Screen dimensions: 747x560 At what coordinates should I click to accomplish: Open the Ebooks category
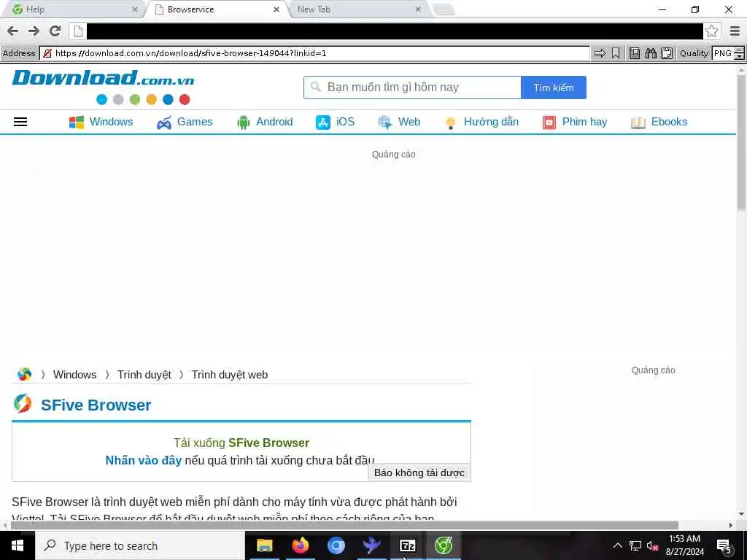659,122
